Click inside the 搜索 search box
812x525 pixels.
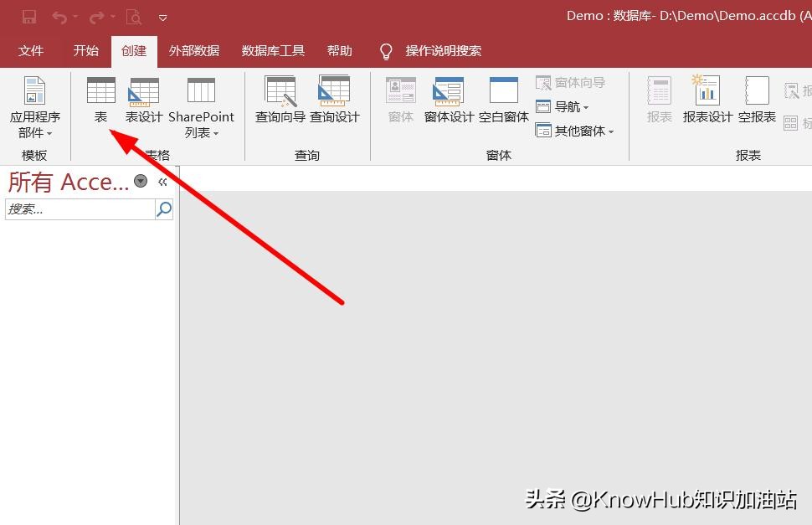(x=80, y=208)
